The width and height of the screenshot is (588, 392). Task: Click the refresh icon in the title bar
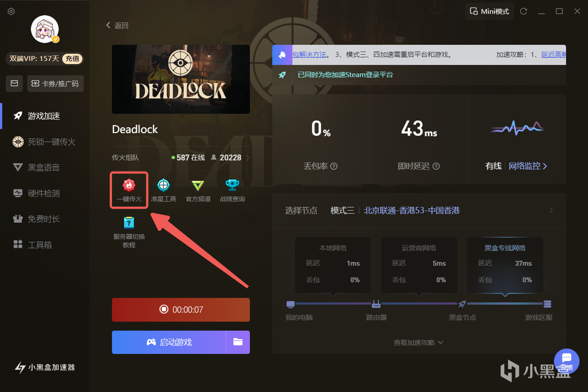[x=524, y=12]
